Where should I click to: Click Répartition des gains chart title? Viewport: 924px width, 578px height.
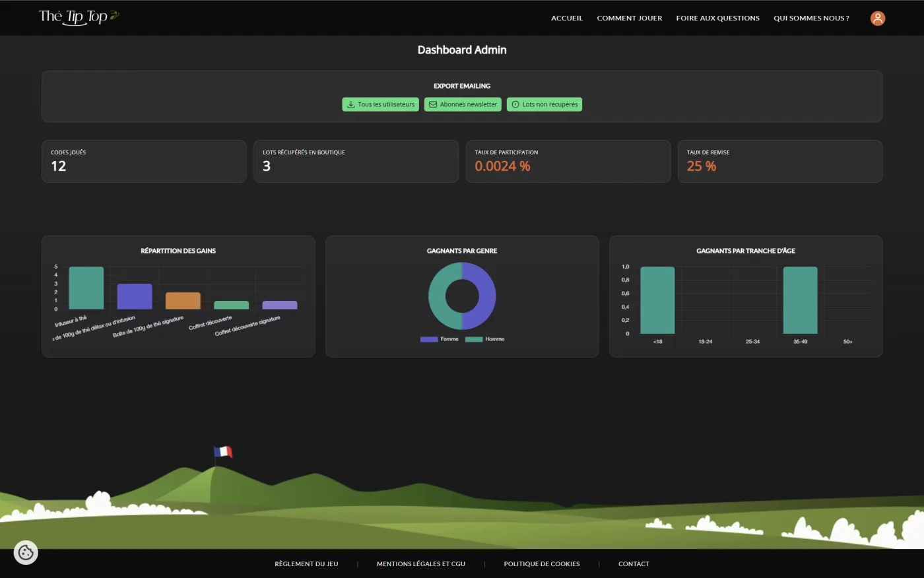coord(178,251)
